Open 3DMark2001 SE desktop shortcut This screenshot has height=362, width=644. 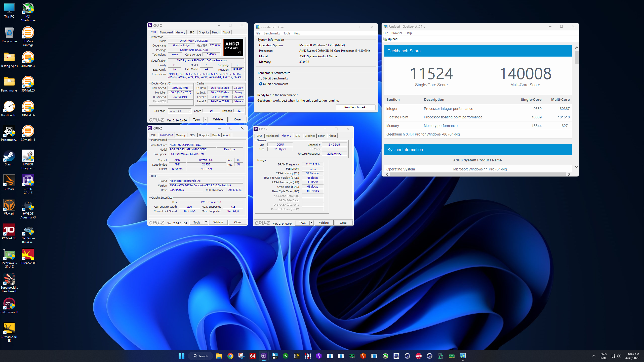pyautogui.click(x=9, y=332)
